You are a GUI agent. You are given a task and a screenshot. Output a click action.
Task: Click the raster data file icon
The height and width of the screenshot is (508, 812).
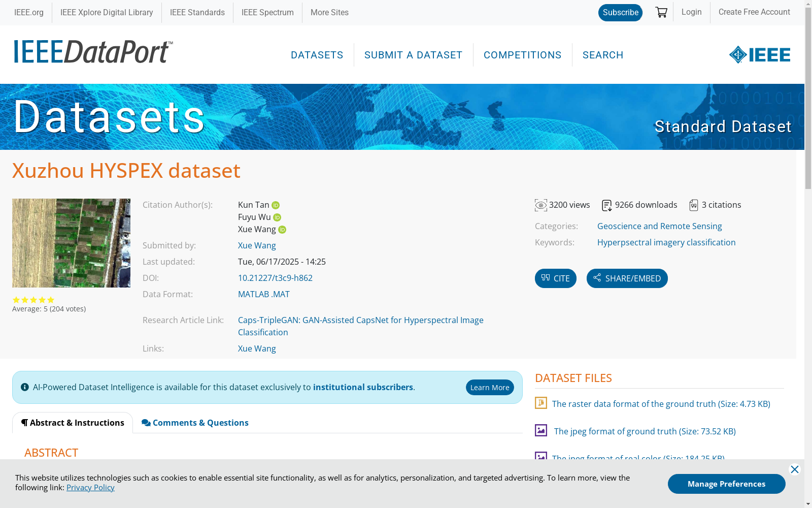click(x=541, y=403)
